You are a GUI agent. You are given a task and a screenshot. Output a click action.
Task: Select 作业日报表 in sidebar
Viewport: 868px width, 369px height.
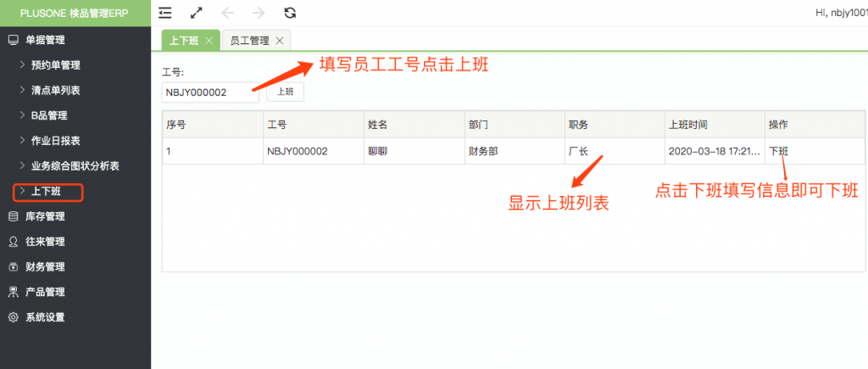pyautogui.click(x=56, y=141)
